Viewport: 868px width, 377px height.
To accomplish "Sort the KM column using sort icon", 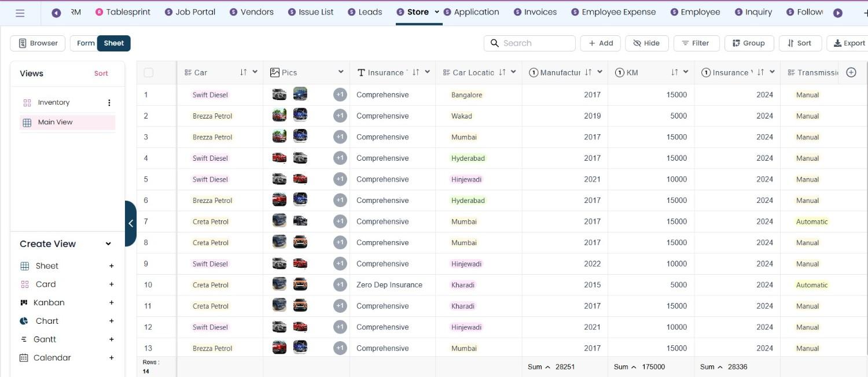I will tap(674, 72).
